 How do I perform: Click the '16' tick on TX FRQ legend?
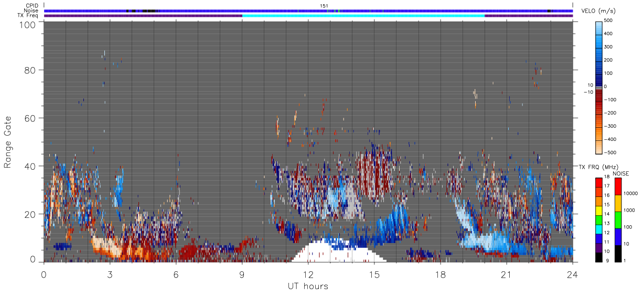[x=607, y=195]
